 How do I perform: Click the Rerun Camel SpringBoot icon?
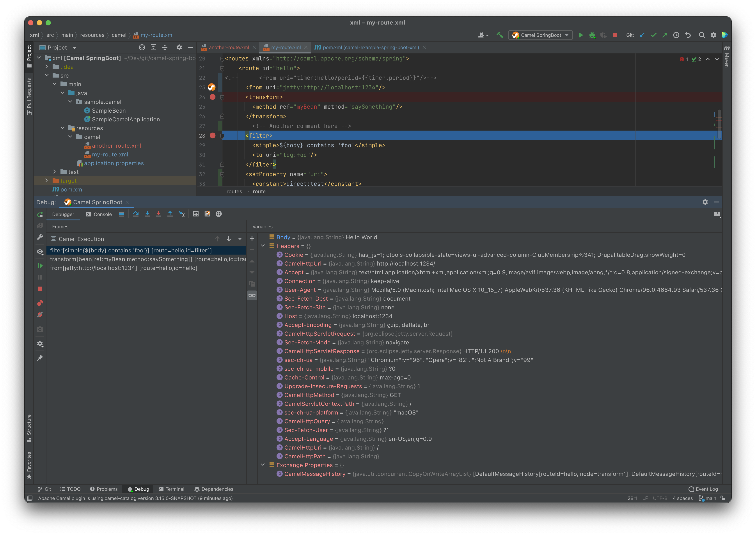[40, 215]
